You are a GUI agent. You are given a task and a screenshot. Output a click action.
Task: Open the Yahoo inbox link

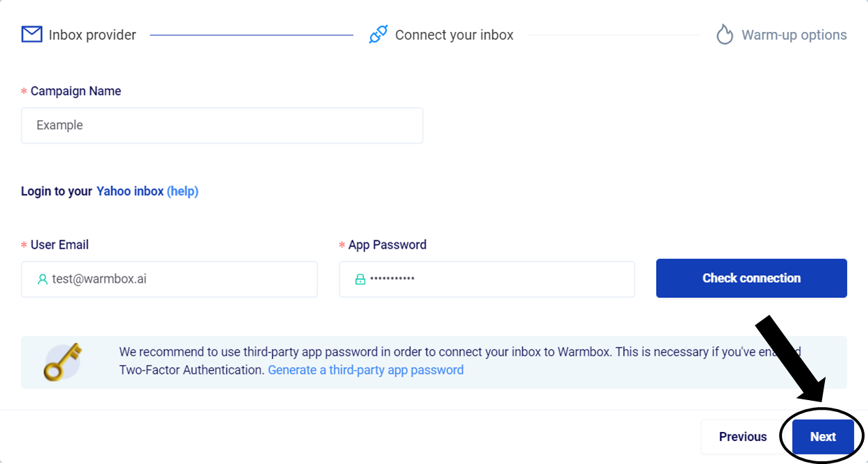click(130, 191)
